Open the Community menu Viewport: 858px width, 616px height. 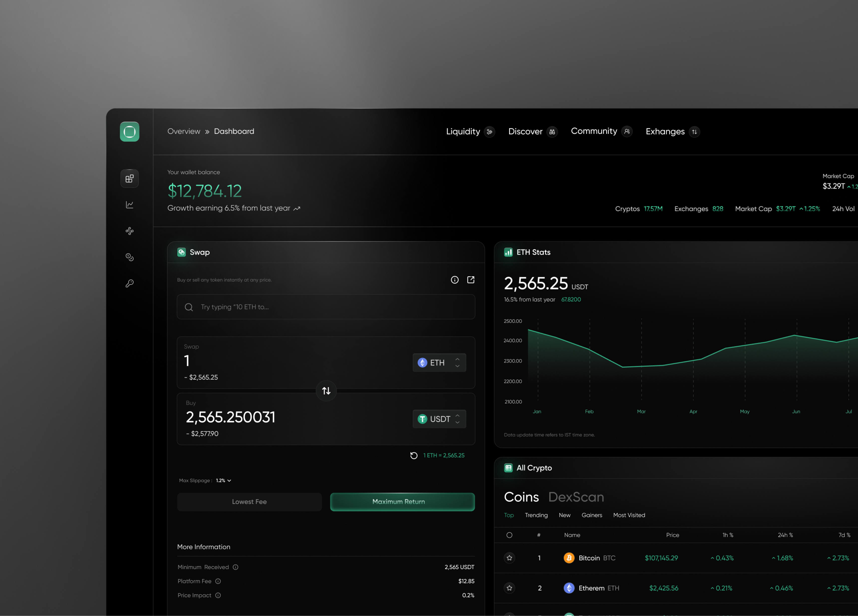point(594,131)
